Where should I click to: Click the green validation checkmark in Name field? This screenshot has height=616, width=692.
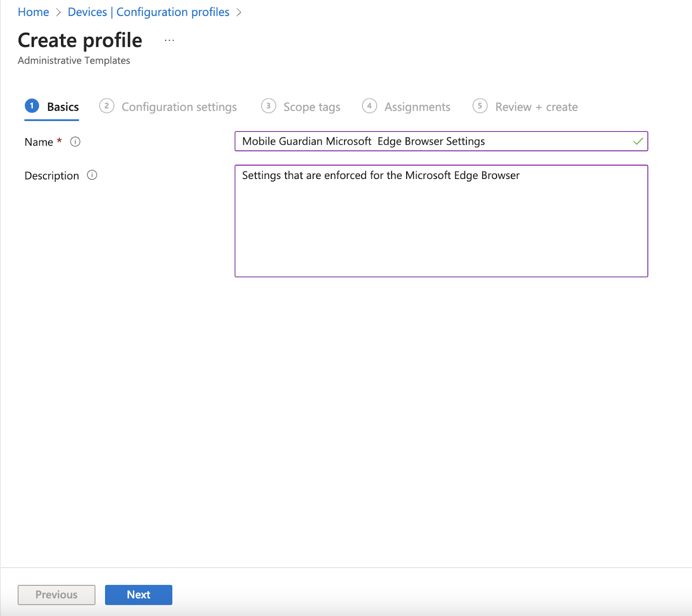click(x=637, y=141)
